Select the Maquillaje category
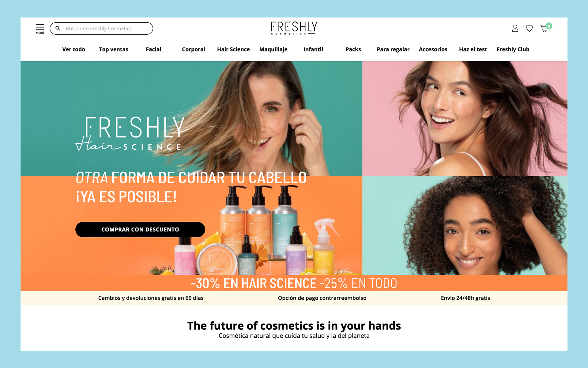 point(273,49)
